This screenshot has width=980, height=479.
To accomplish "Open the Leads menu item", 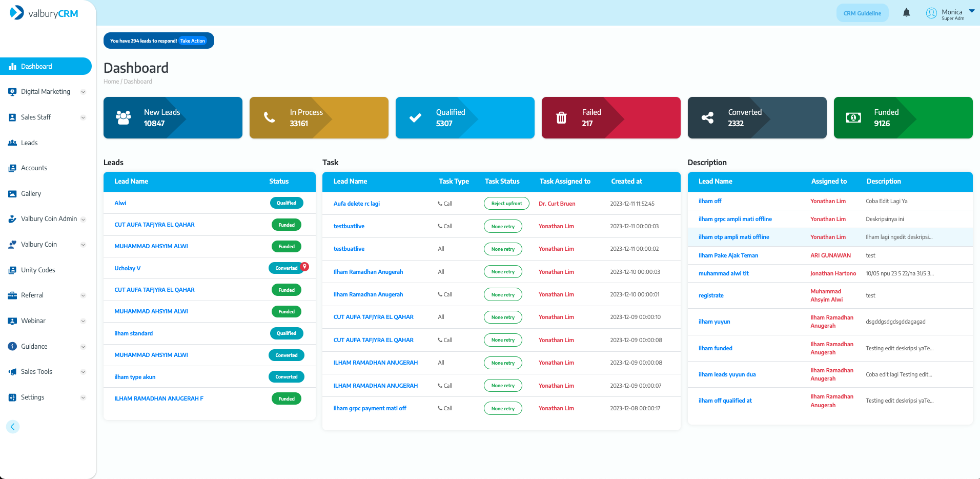I will coord(29,143).
